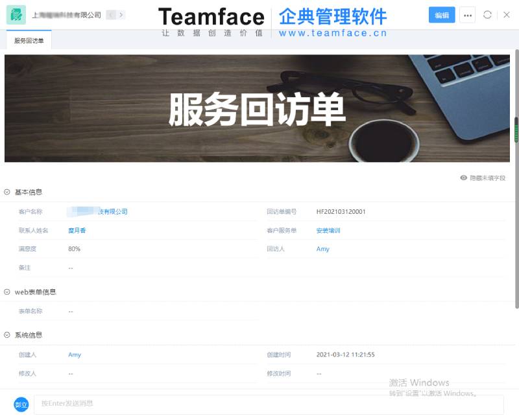Click the green Teamface app logo icon
Image resolution: width=519 pixels, height=420 pixels.
[x=16, y=15]
